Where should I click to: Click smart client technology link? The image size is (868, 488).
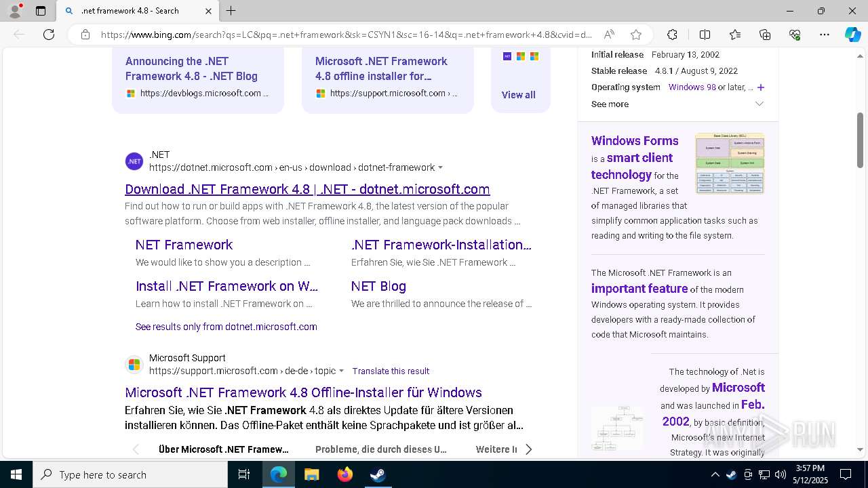coord(631,166)
